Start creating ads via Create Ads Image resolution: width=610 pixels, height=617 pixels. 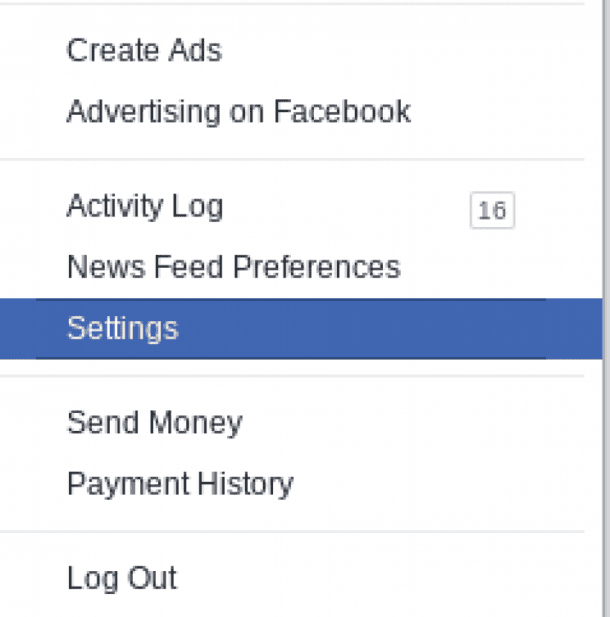pos(144,51)
